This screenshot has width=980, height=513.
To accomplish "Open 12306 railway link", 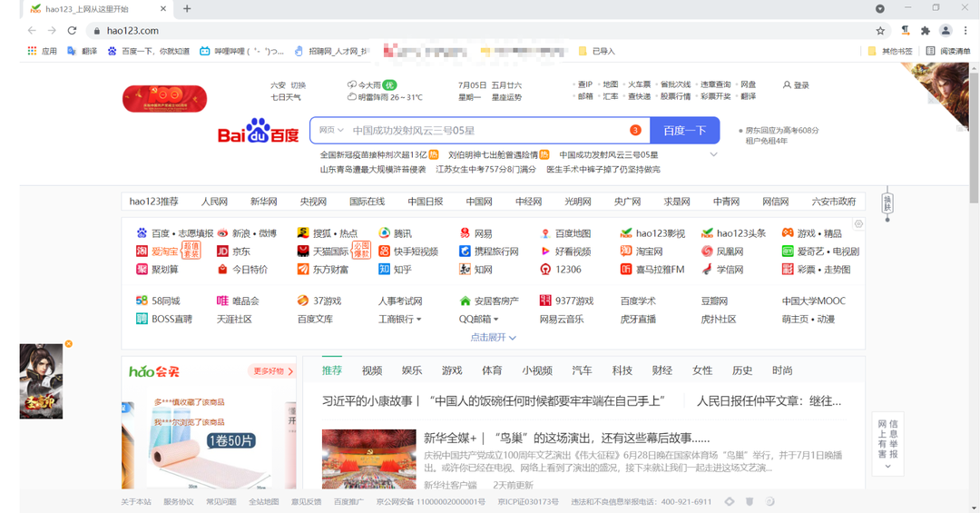I will click(561, 270).
